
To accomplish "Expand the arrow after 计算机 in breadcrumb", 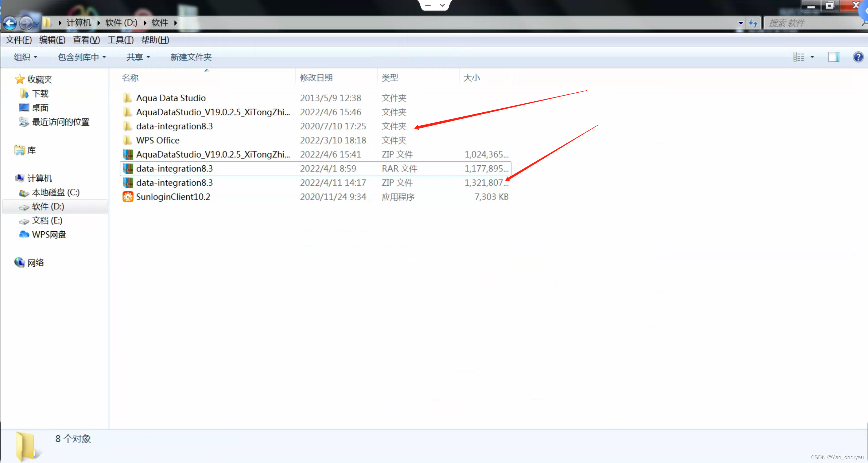I will (x=98, y=23).
